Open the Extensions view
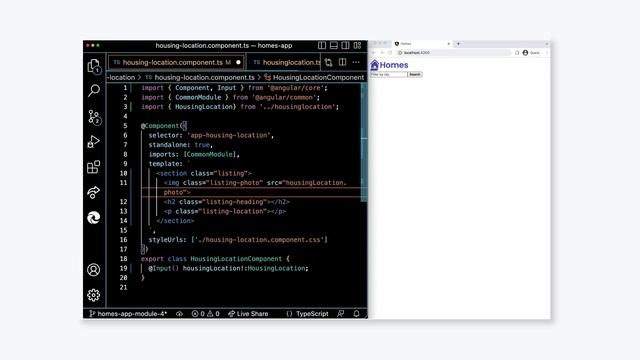This screenshot has width=640, height=360. 93,167
